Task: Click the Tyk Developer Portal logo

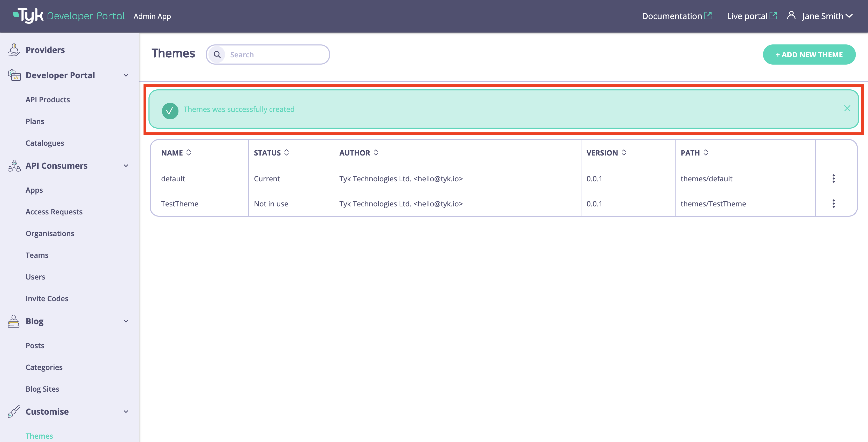Action: point(69,16)
